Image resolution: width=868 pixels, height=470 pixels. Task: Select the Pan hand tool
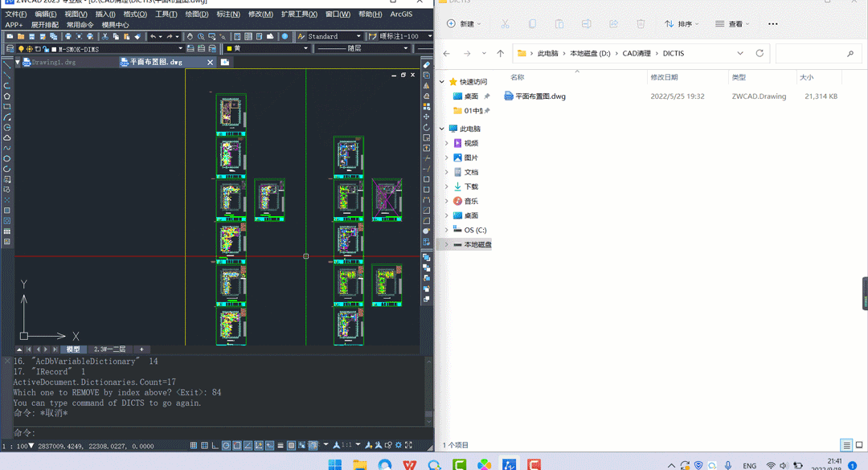[190, 36]
